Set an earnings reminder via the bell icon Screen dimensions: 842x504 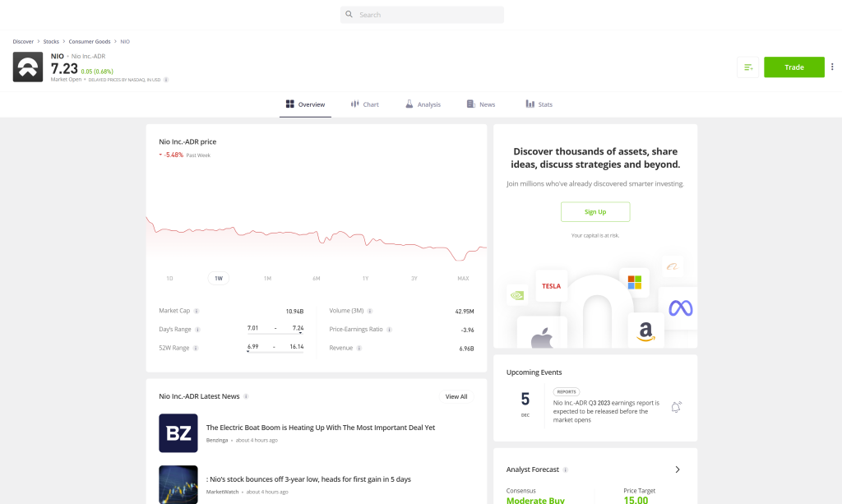click(676, 406)
